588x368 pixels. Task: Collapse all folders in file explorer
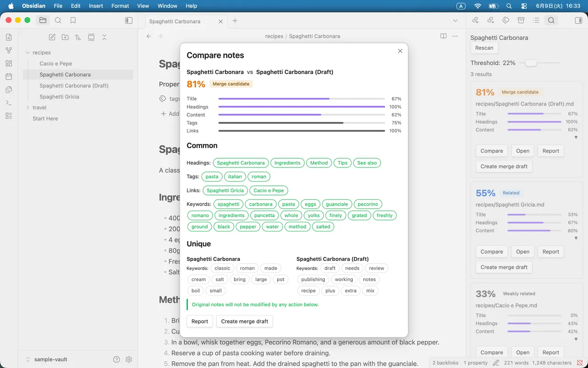104,37
